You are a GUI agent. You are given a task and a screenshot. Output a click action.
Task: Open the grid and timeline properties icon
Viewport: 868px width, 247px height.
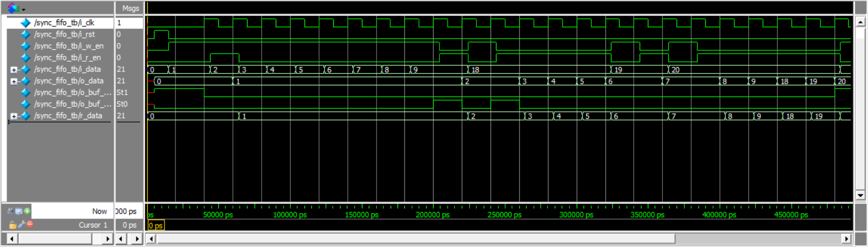click(x=19, y=211)
